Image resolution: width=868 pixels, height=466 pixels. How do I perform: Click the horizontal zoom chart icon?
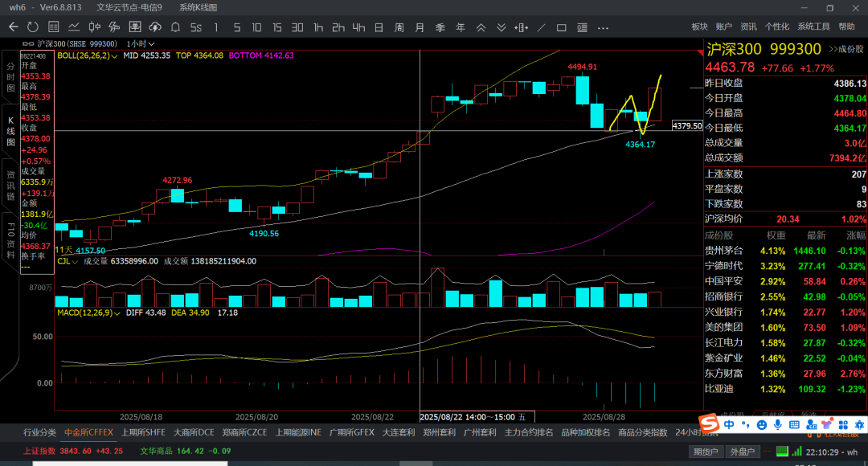pyautogui.click(x=521, y=27)
